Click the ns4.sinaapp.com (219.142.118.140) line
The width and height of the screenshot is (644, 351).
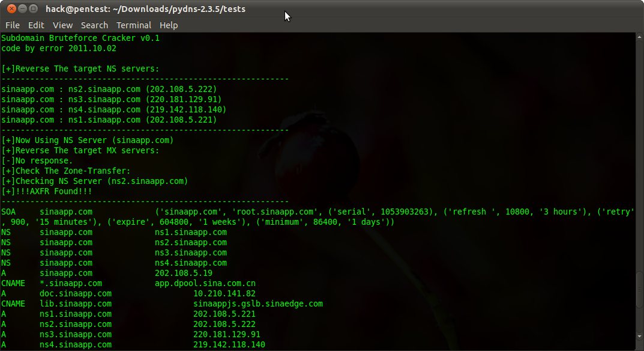[x=114, y=109]
